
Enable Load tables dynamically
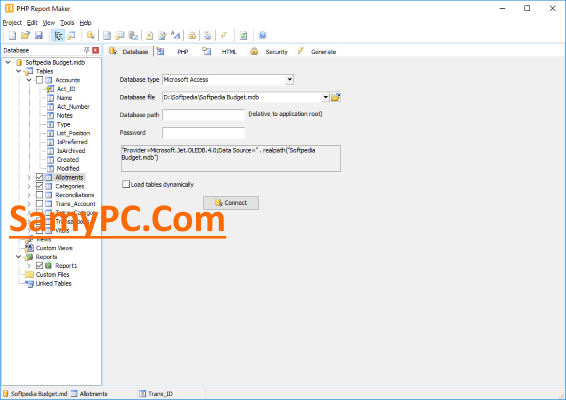(126, 184)
